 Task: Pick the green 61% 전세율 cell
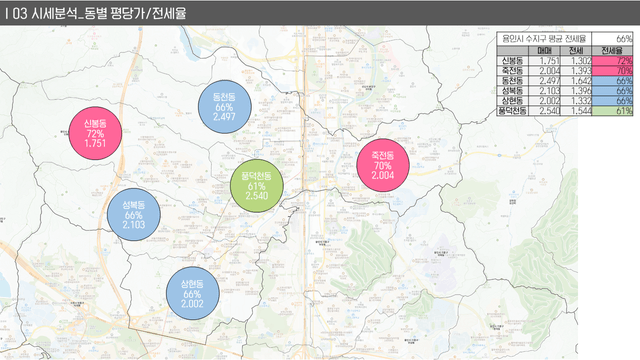click(612, 111)
